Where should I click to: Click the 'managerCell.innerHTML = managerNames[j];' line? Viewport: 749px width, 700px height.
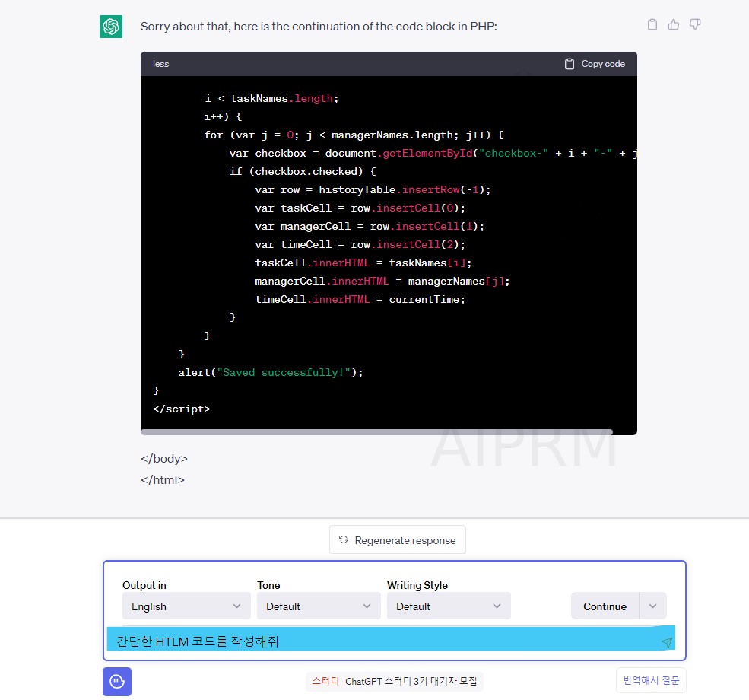(x=382, y=281)
